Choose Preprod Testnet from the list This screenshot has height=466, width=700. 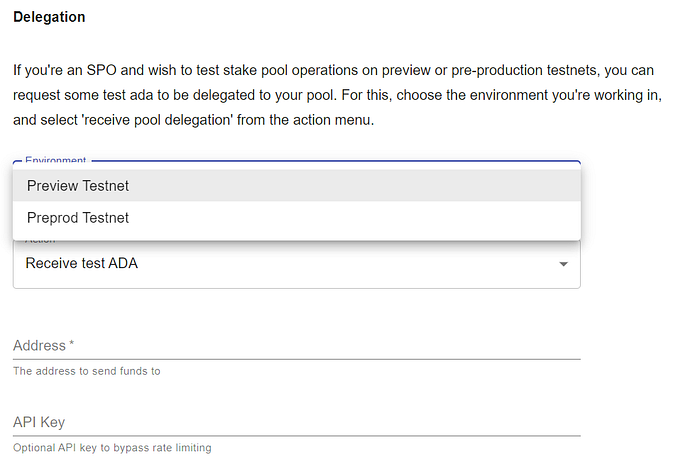tap(78, 218)
